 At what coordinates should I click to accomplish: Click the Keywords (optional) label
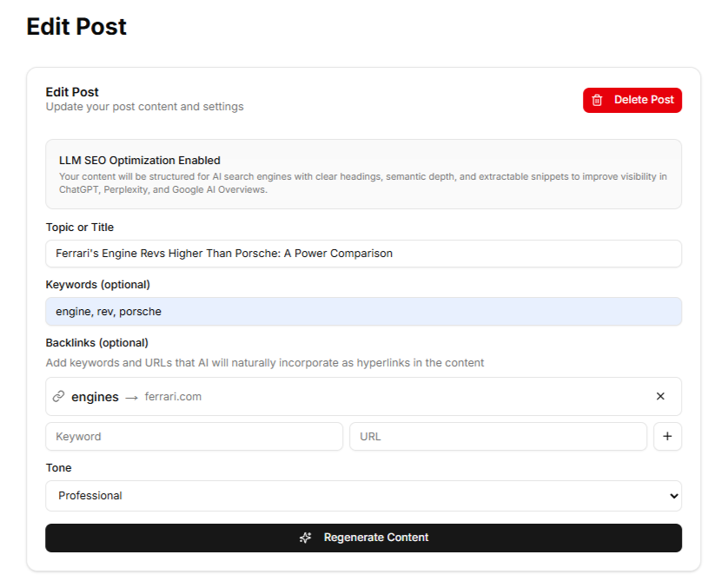tap(98, 285)
